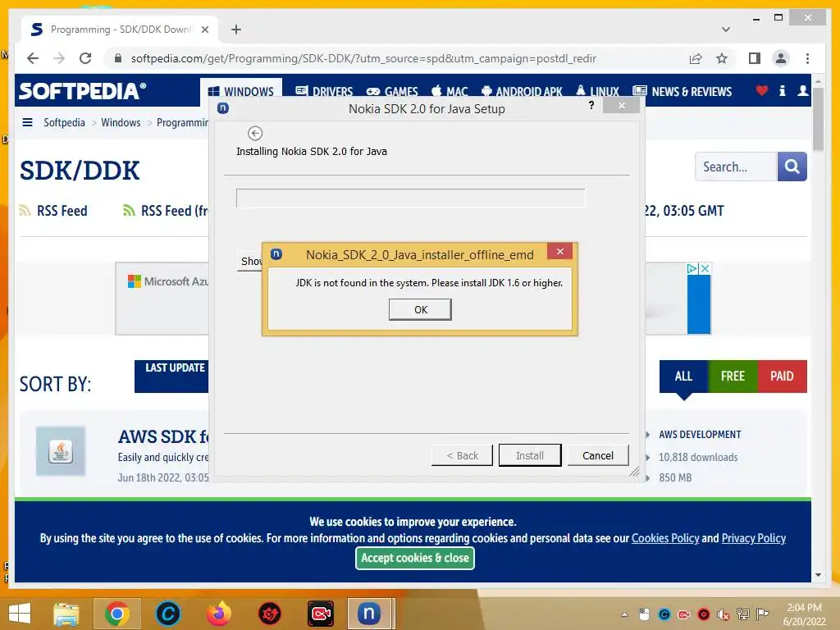Share this page icon in address bar
This screenshot has height=630, width=840.
tap(696, 58)
